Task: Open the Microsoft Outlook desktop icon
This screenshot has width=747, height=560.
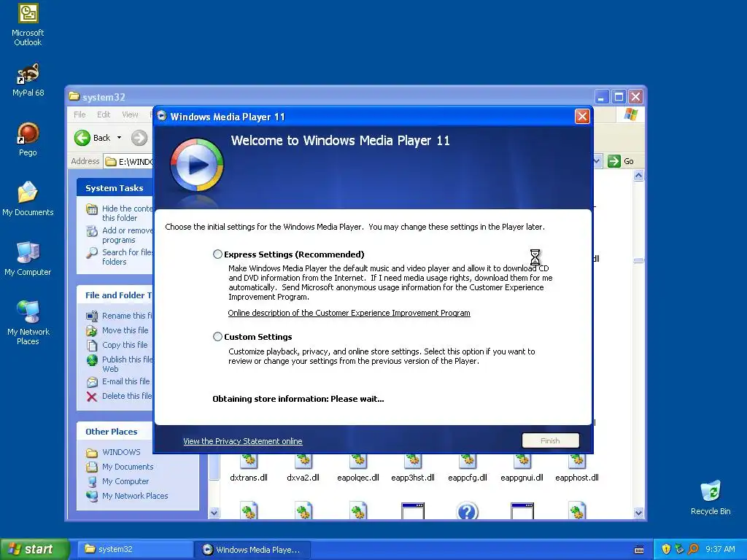Action: coord(28,25)
